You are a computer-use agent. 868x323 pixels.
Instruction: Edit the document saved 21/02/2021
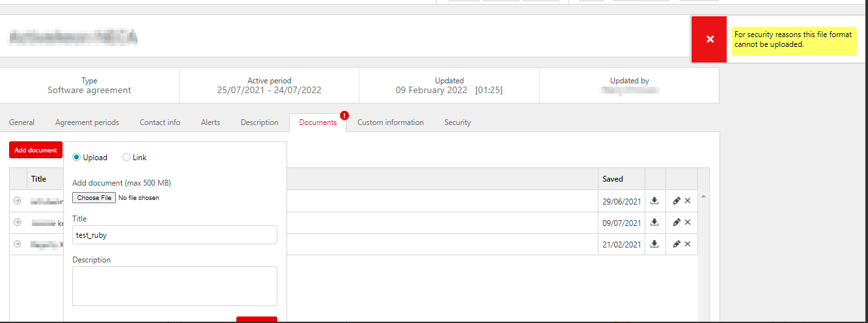[677, 244]
